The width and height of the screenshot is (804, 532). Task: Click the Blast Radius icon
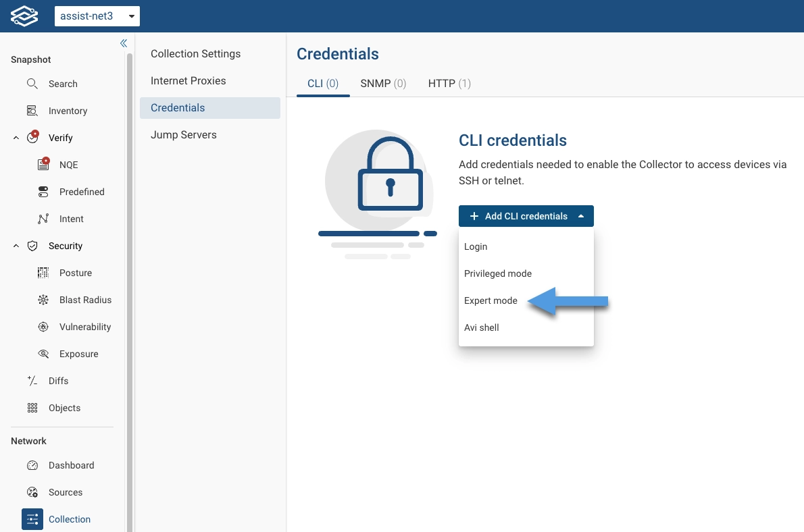point(43,300)
